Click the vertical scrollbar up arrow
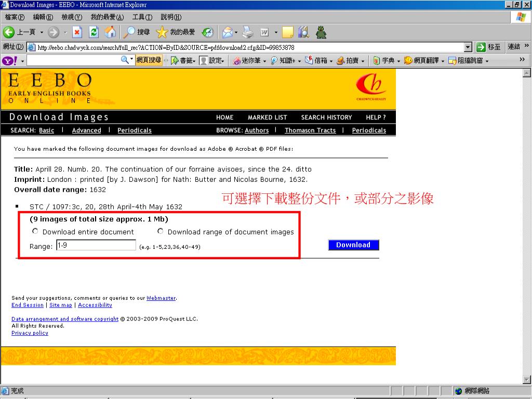This screenshot has height=399, width=532. [x=527, y=73]
